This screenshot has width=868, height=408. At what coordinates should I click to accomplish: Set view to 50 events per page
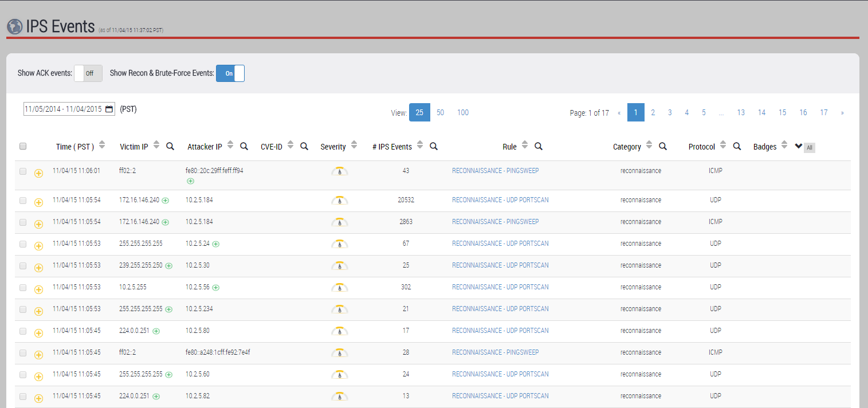click(x=440, y=112)
